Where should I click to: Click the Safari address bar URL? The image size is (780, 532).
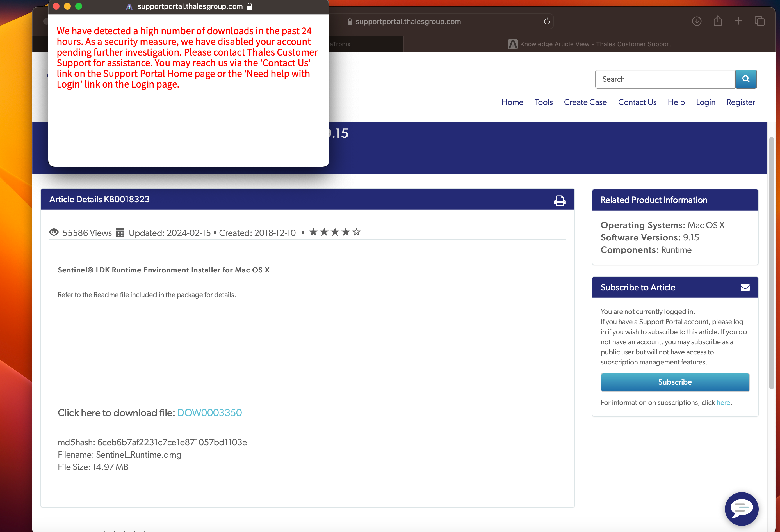click(408, 22)
